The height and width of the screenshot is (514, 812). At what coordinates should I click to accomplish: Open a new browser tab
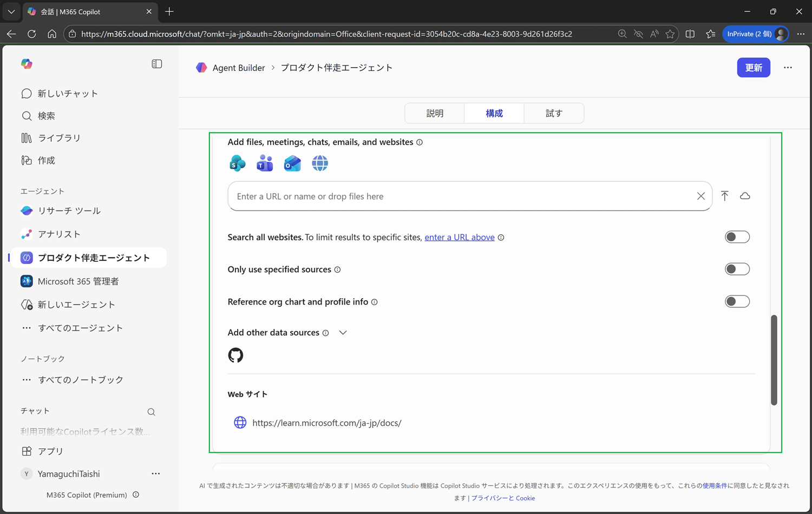pos(169,11)
